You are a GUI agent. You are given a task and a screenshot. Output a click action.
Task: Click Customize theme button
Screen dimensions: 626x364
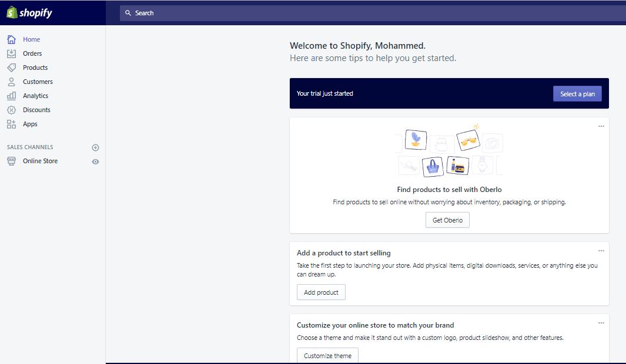pyautogui.click(x=327, y=356)
